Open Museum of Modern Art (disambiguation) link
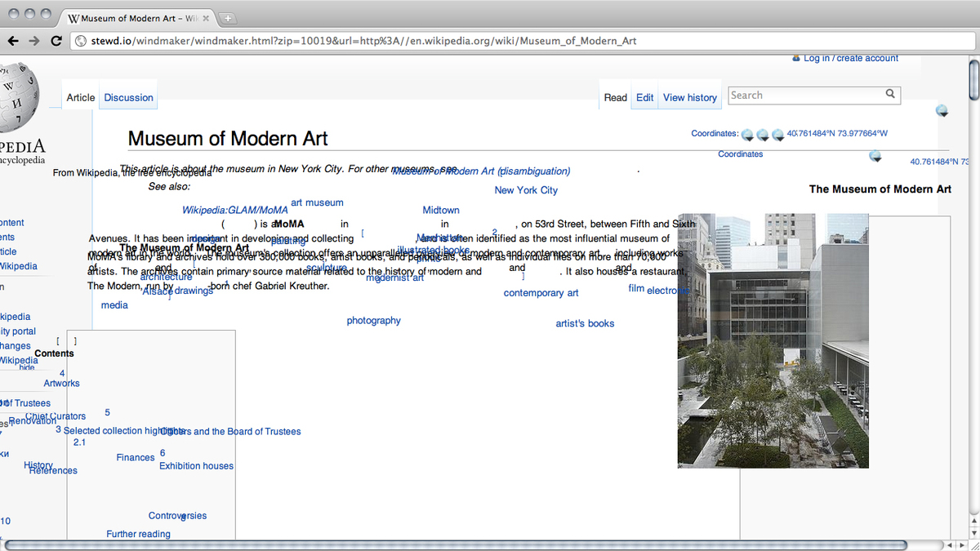The width and height of the screenshot is (980, 551). point(481,171)
